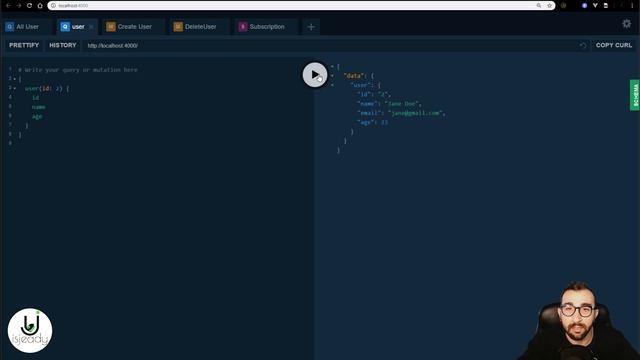Click the "id" field in the query
640x360 pixels.
(x=36, y=98)
